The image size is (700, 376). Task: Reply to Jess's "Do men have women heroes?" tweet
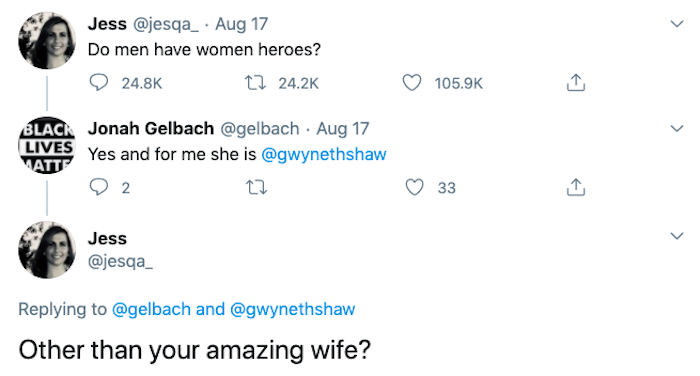[99, 83]
